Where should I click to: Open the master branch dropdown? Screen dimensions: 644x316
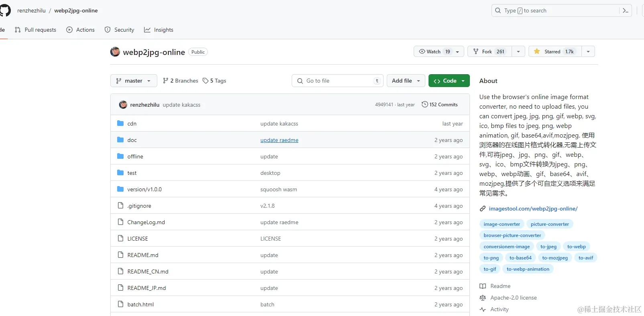click(x=134, y=81)
